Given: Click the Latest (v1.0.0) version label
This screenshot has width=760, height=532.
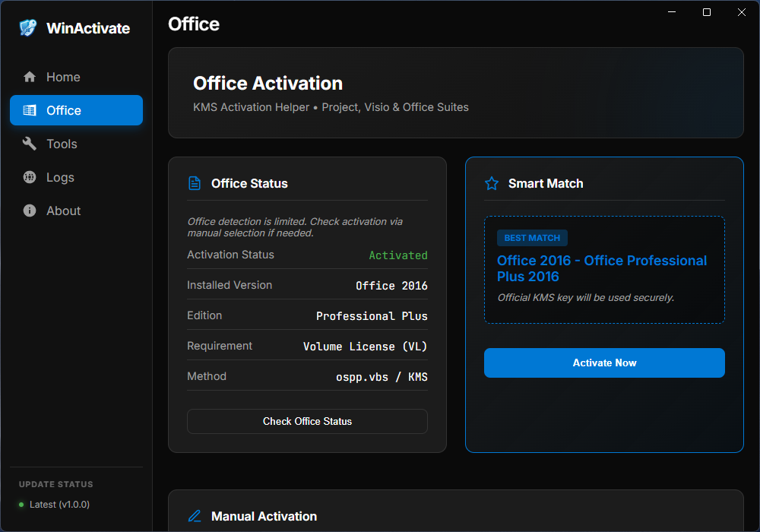Looking at the screenshot, I should (x=59, y=505).
